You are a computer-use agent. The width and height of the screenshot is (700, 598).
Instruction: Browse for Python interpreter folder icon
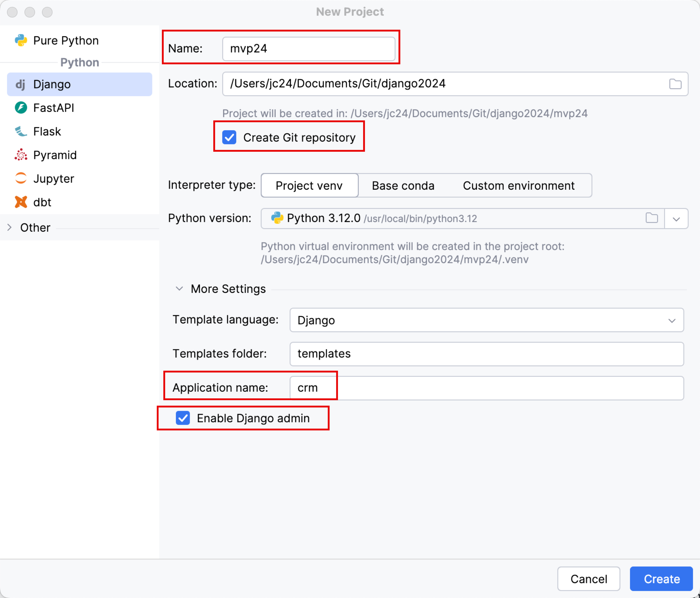(x=651, y=218)
